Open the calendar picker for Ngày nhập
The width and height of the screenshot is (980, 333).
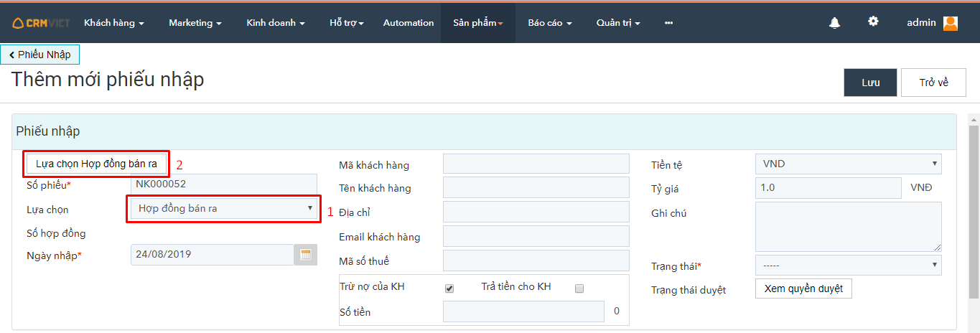tap(306, 255)
